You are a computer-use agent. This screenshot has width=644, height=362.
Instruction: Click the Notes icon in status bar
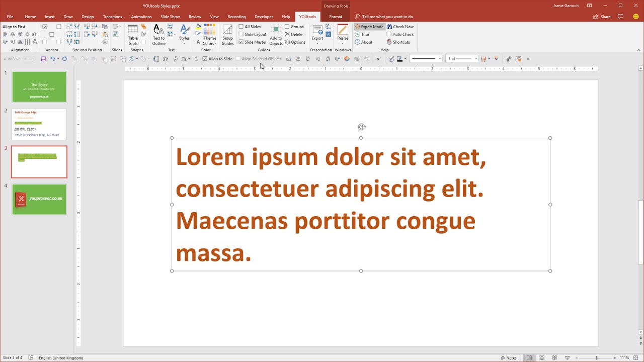503,358
